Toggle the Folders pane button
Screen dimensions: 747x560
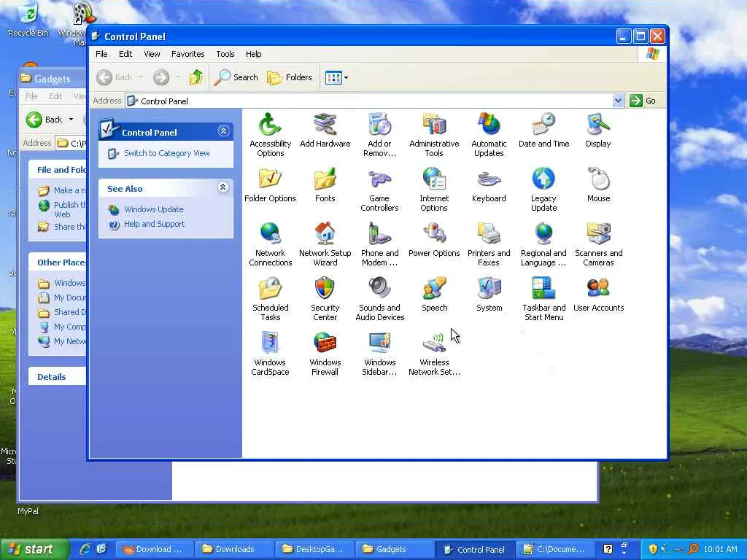pyautogui.click(x=289, y=77)
